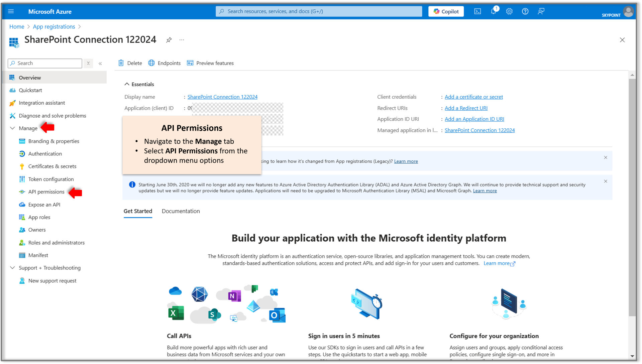Click Learn more in ADAL notice
Viewport: 642px width, 364px height.
click(x=485, y=191)
